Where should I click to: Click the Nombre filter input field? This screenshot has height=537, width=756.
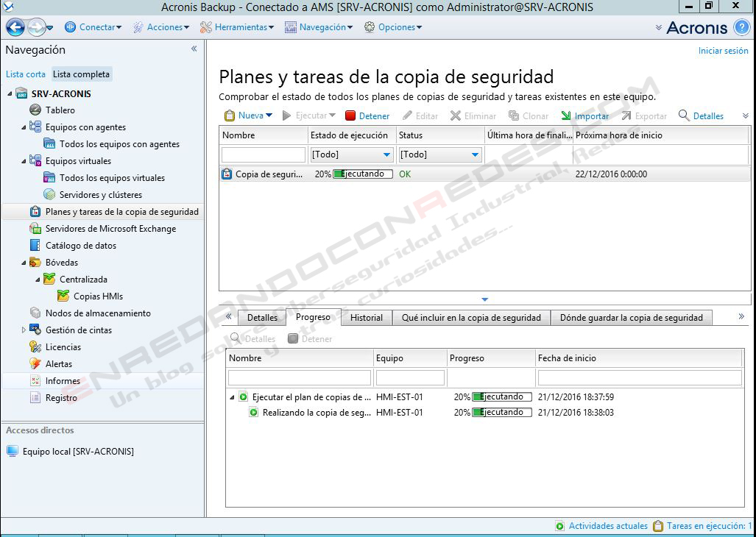264,154
